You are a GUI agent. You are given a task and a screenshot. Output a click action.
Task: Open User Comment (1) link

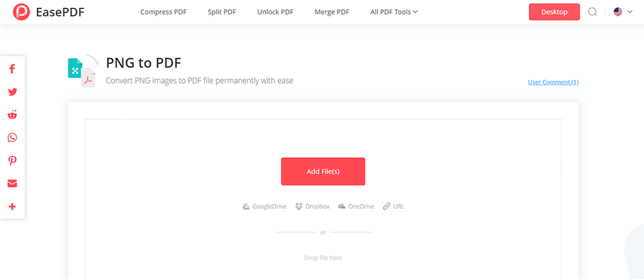tap(553, 82)
